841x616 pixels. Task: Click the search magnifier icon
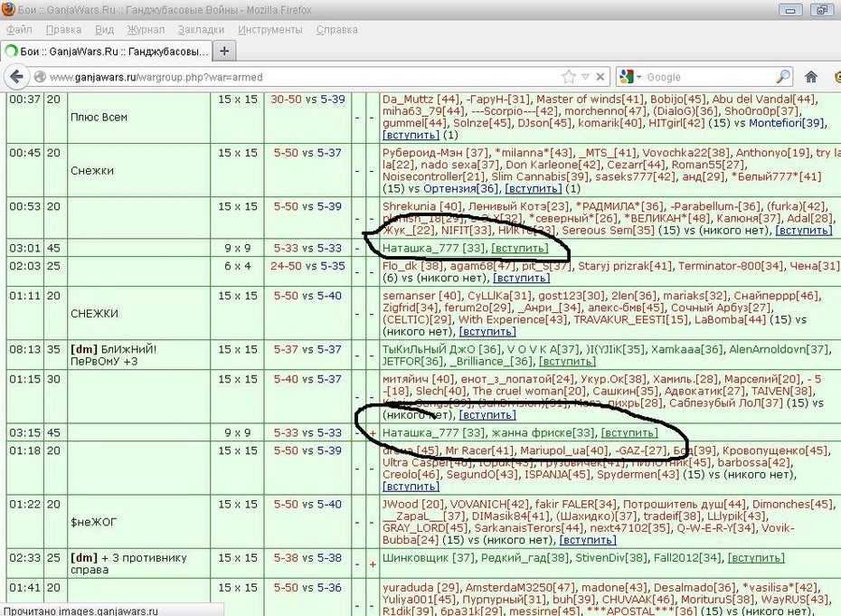783,77
